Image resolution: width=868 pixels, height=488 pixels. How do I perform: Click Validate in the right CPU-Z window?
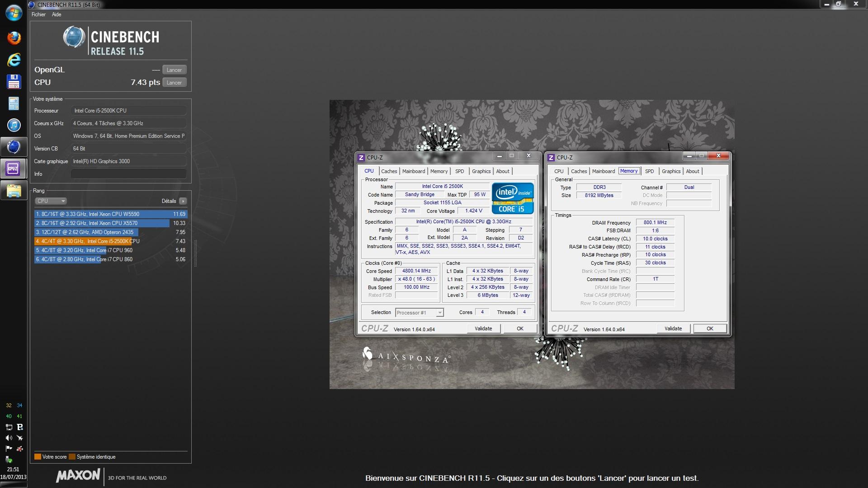click(673, 328)
